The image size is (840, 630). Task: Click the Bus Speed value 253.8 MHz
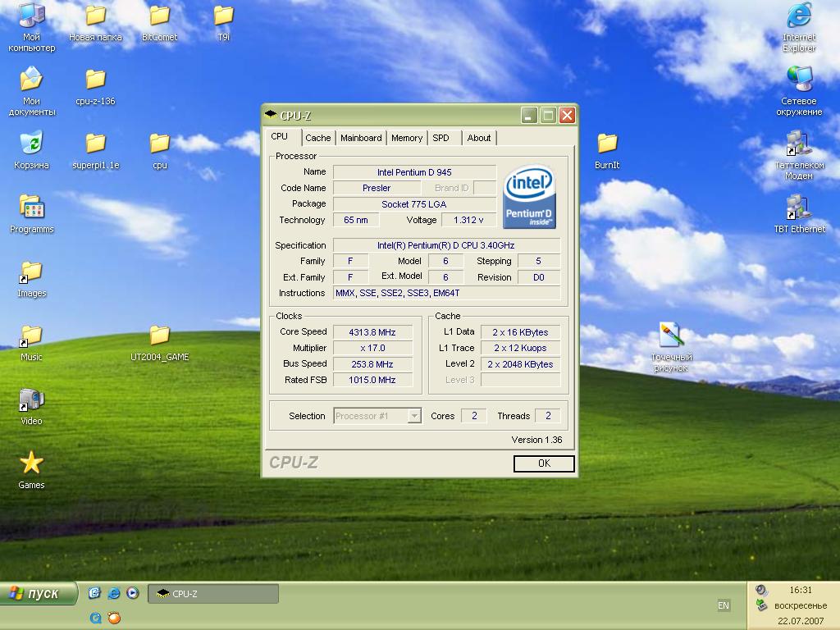pos(372,363)
